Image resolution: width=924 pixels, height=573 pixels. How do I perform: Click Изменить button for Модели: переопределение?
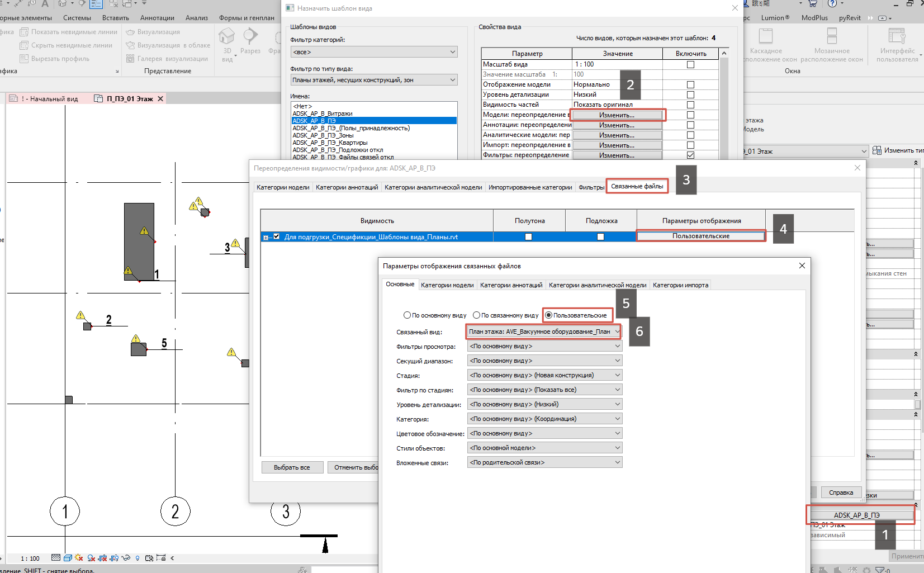click(617, 115)
